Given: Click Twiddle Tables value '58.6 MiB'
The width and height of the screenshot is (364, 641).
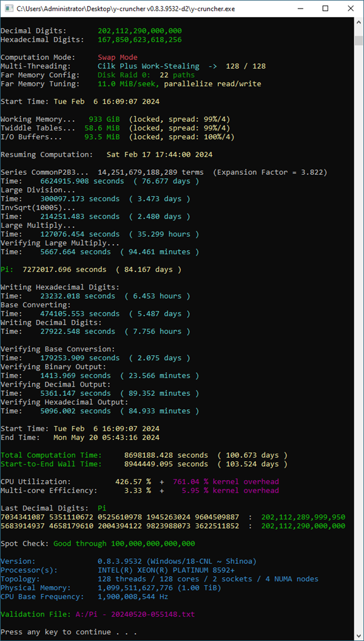Looking at the screenshot, I should (102, 128).
